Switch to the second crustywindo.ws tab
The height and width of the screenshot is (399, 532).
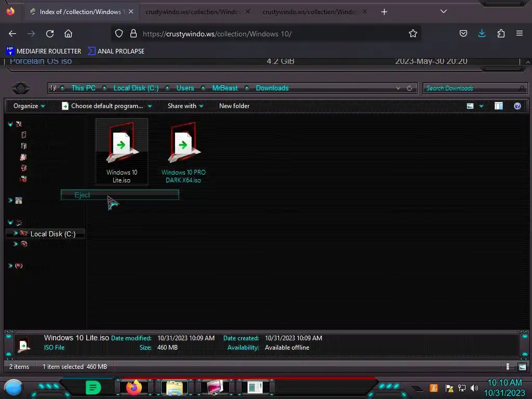(x=191, y=11)
